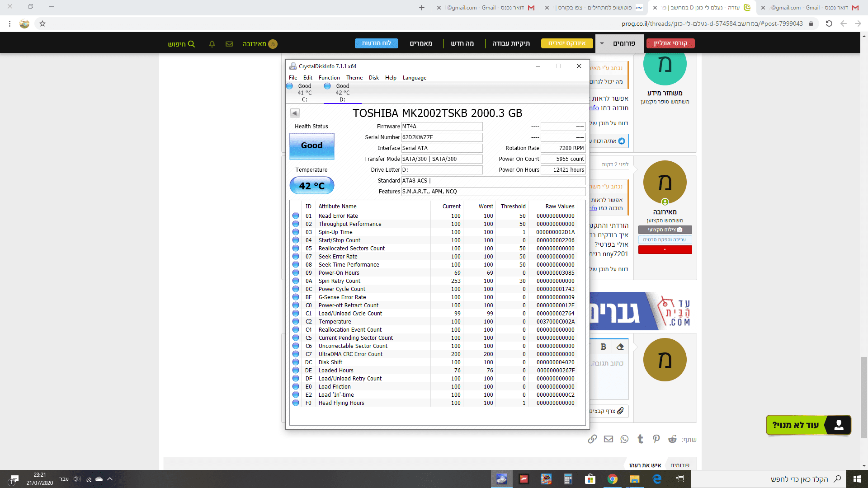This screenshot has width=868, height=488.
Task: Open the קורס אונליין red nav button
Action: (x=670, y=43)
